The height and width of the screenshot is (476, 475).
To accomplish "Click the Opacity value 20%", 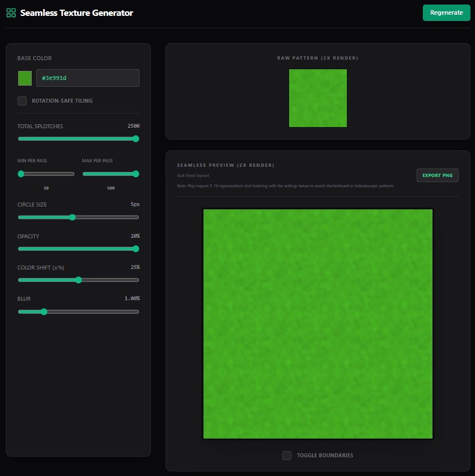I will pyautogui.click(x=135, y=236).
